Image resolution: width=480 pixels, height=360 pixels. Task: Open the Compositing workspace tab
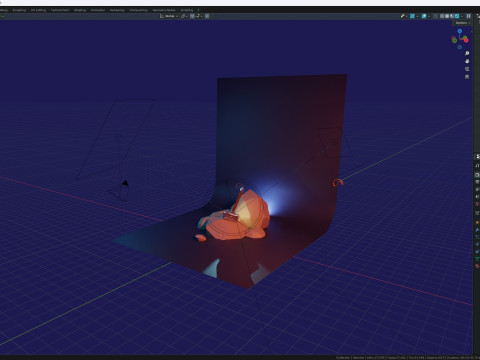tap(138, 10)
